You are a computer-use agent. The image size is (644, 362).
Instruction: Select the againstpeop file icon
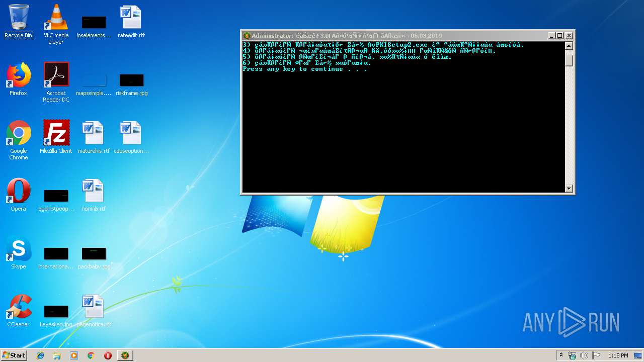tap(56, 200)
